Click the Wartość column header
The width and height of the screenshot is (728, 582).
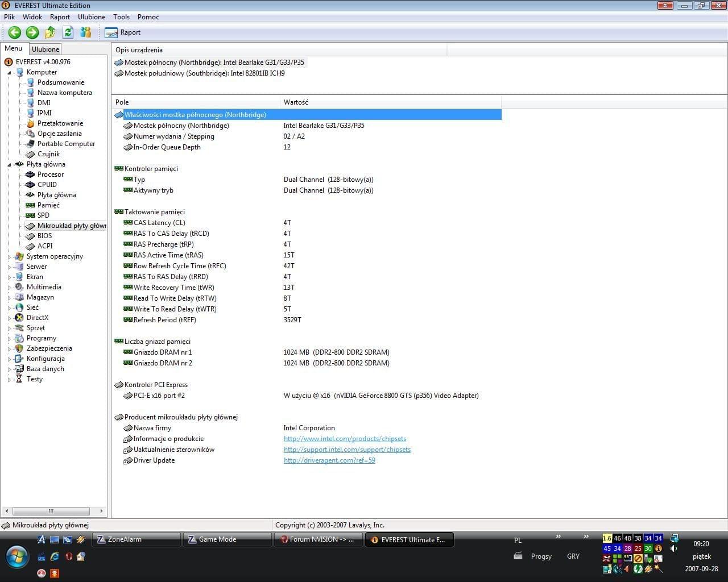coord(391,102)
